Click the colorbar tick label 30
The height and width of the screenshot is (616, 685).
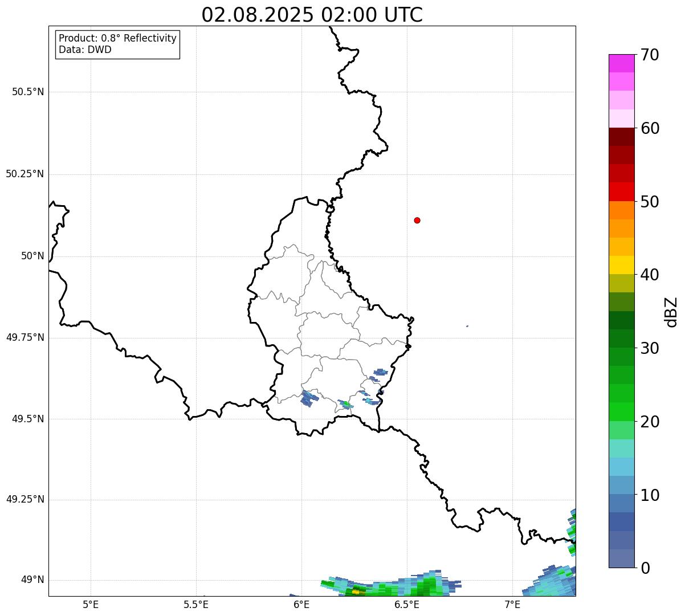650,348
